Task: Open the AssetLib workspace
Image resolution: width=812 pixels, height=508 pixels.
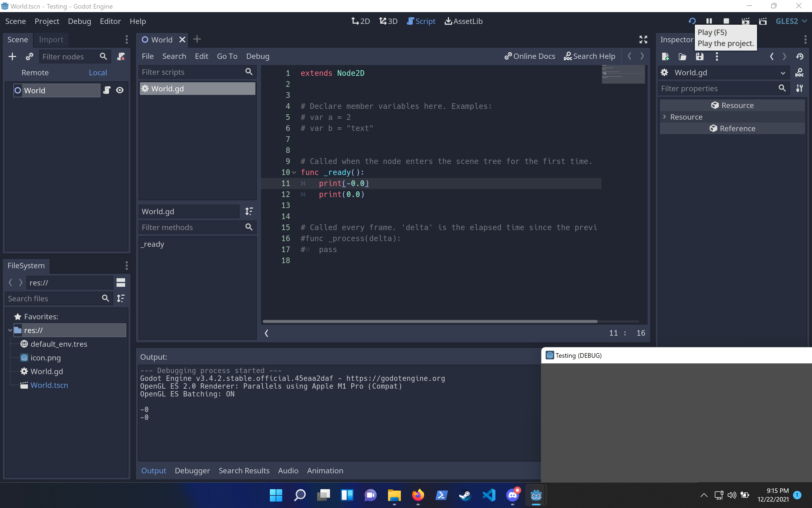Action: 464,21
